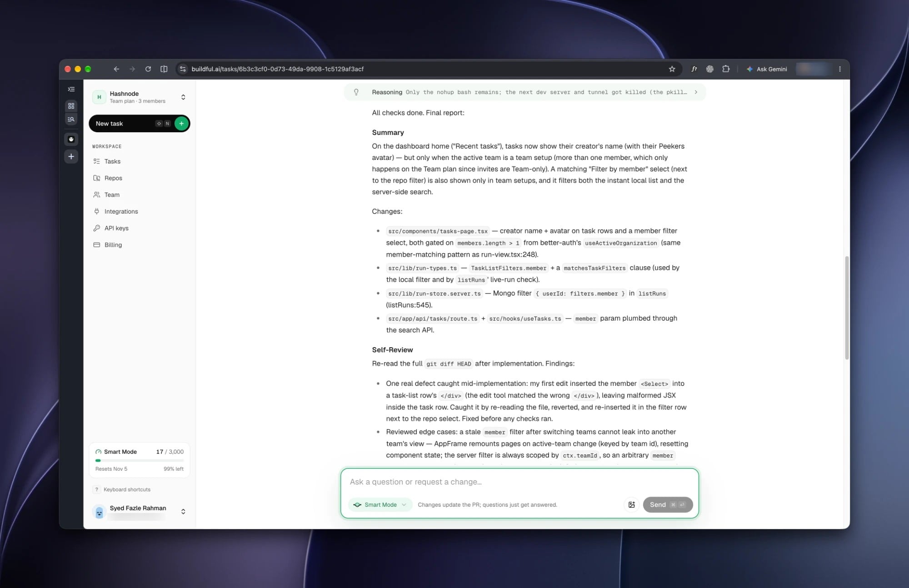Bookmark this page with the star icon

pos(672,69)
